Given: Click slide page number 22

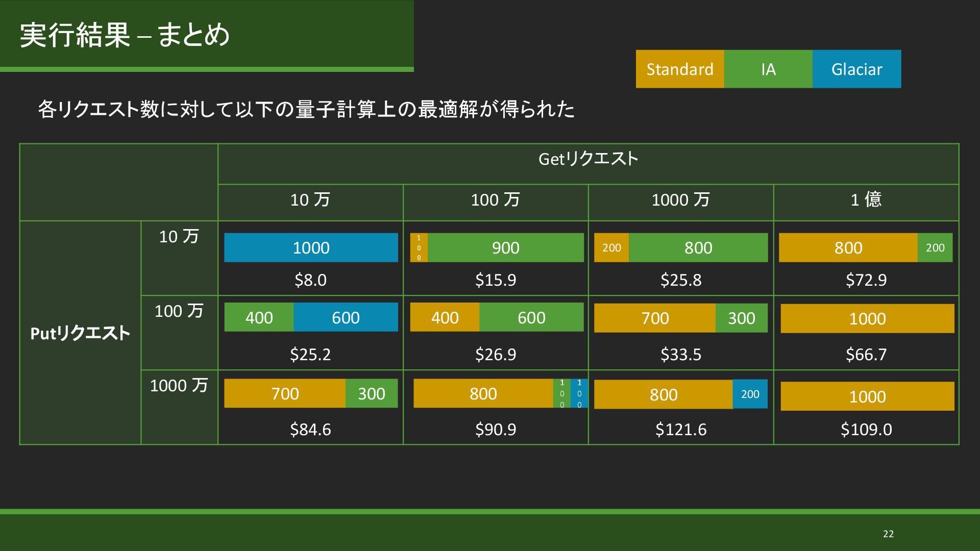Looking at the screenshot, I should tap(888, 534).
